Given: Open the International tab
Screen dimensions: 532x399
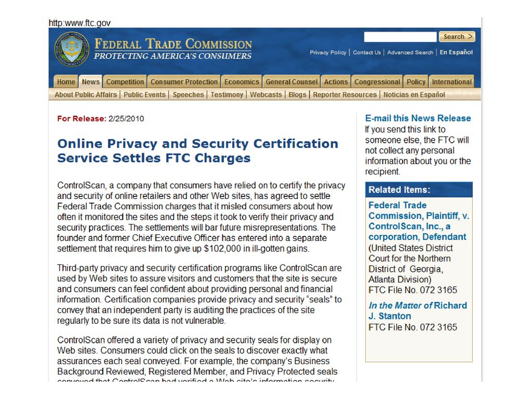Looking at the screenshot, I should 451,82.
